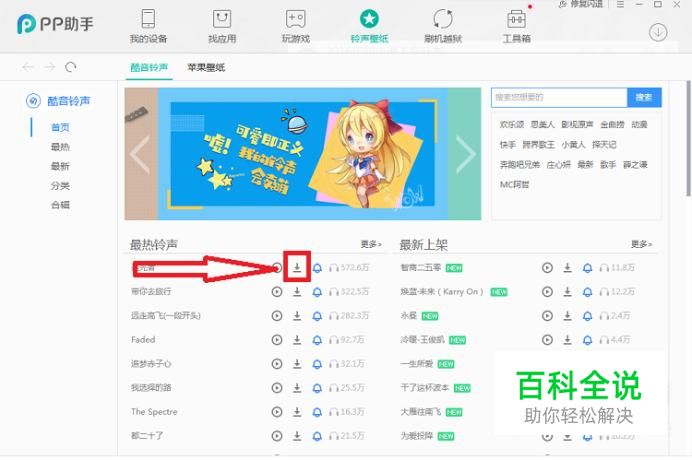Select 首页 in the sidebar
Image resolution: width=692 pixels, height=460 pixels.
60,128
